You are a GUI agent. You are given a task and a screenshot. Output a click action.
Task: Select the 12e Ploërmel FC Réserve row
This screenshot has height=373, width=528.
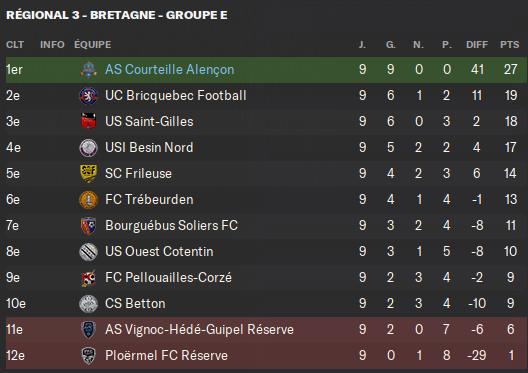click(x=267, y=356)
